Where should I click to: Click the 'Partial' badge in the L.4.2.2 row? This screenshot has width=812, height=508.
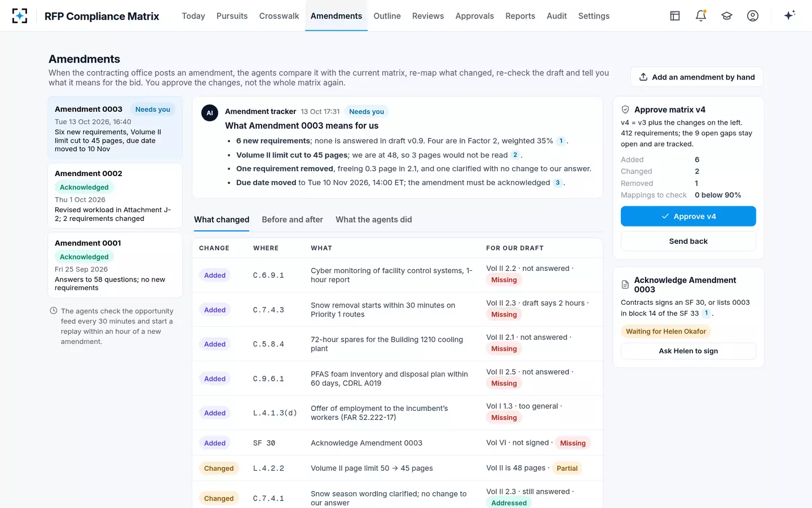click(x=567, y=468)
